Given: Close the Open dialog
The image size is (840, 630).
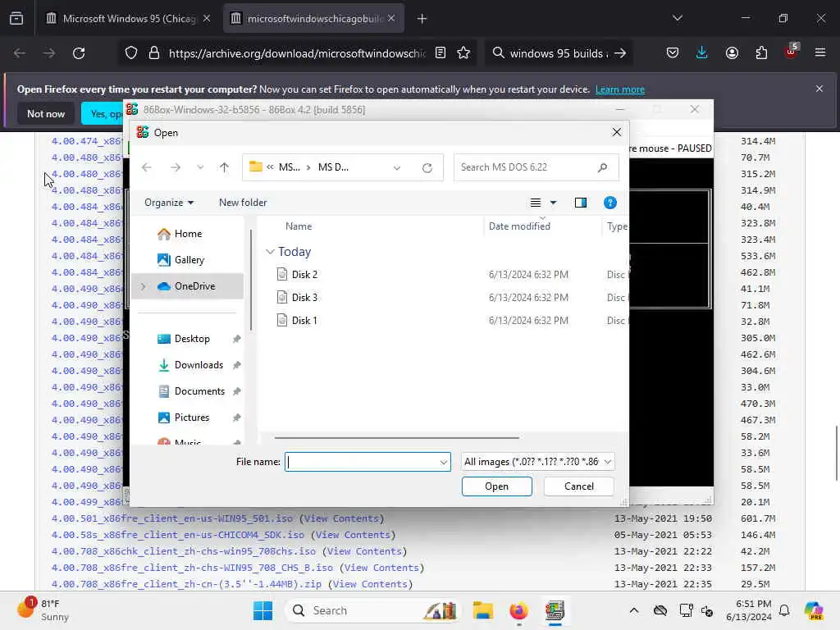Looking at the screenshot, I should tap(617, 132).
